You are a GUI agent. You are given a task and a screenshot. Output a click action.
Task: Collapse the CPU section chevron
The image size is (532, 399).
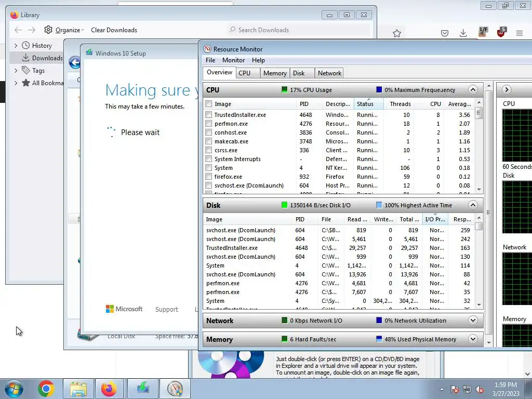(x=473, y=89)
